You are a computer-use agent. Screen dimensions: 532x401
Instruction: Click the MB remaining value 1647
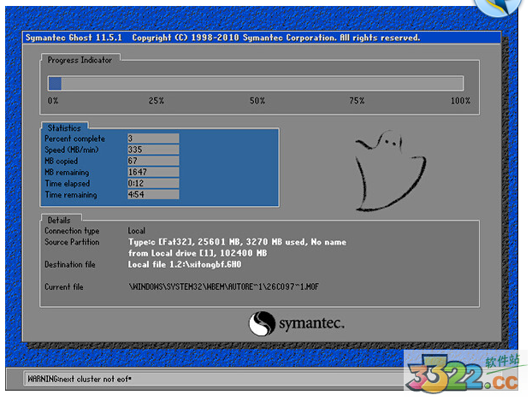click(x=153, y=172)
